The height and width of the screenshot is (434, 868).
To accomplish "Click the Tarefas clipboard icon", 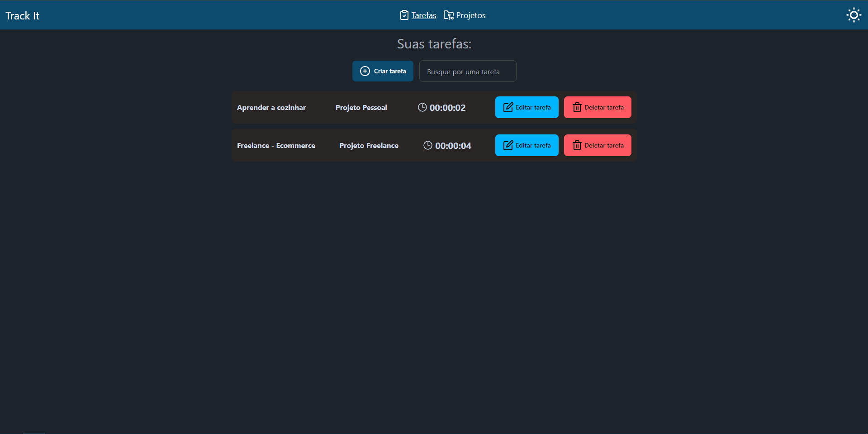I will 404,15.
